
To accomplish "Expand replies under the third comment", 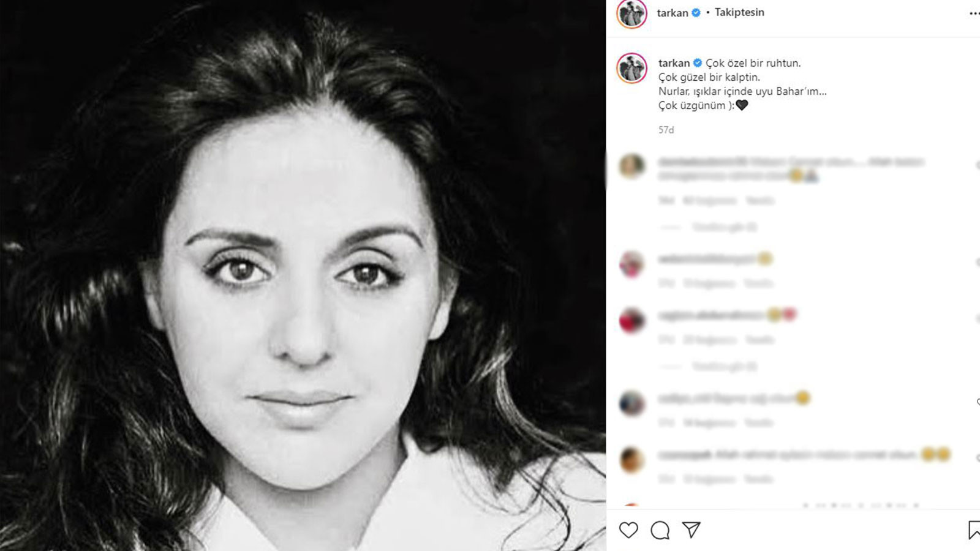I will point(725,366).
